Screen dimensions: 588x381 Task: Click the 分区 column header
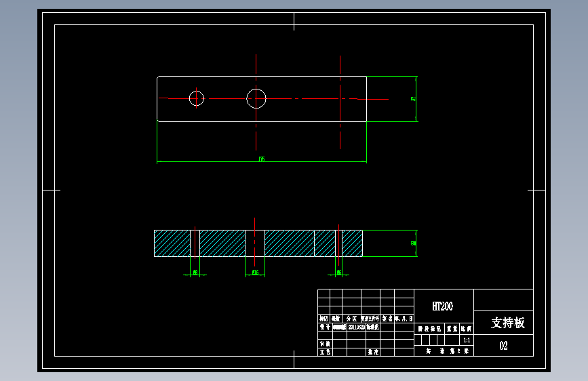pyautogui.click(x=351, y=319)
